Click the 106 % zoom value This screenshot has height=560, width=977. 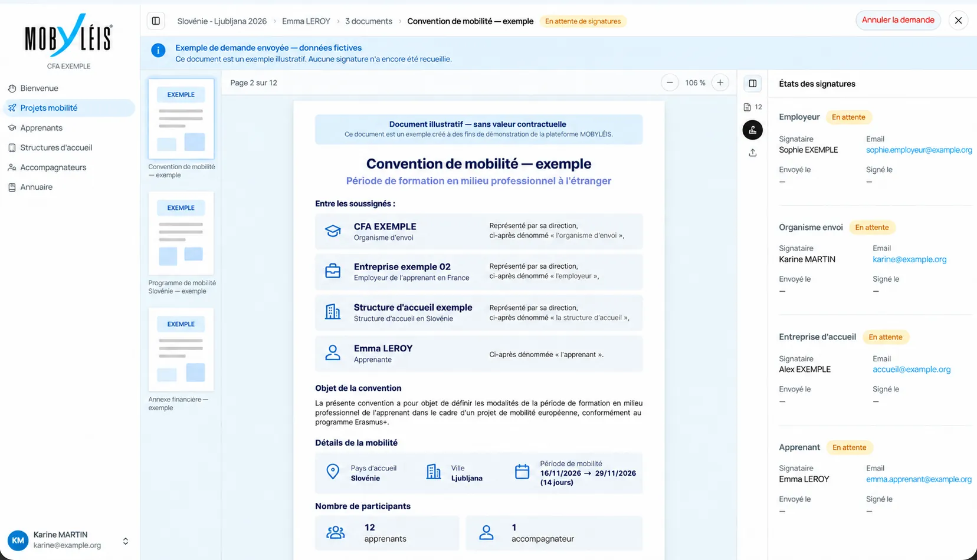click(x=695, y=83)
